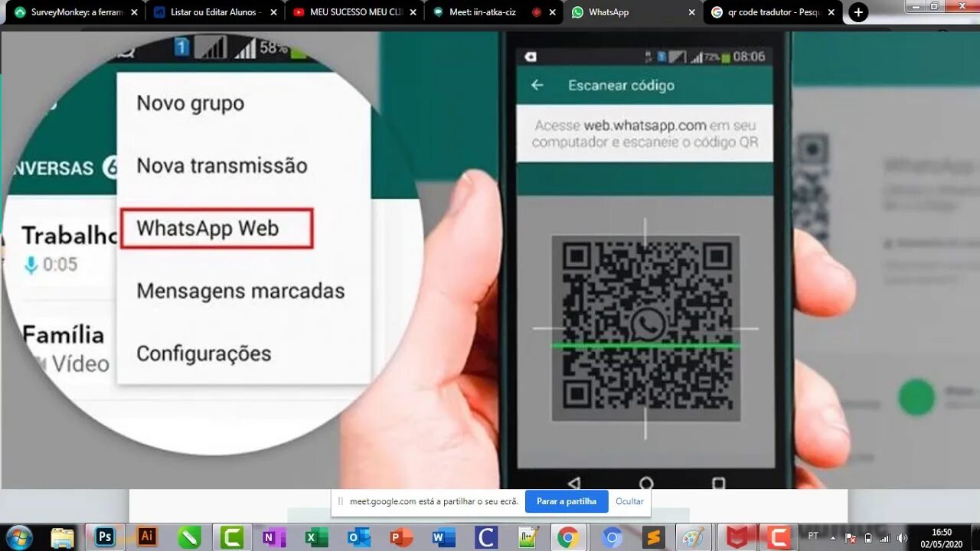The height and width of the screenshot is (551, 980).
Task: Open the green pen app in taskbar
Action: [189, 537]
